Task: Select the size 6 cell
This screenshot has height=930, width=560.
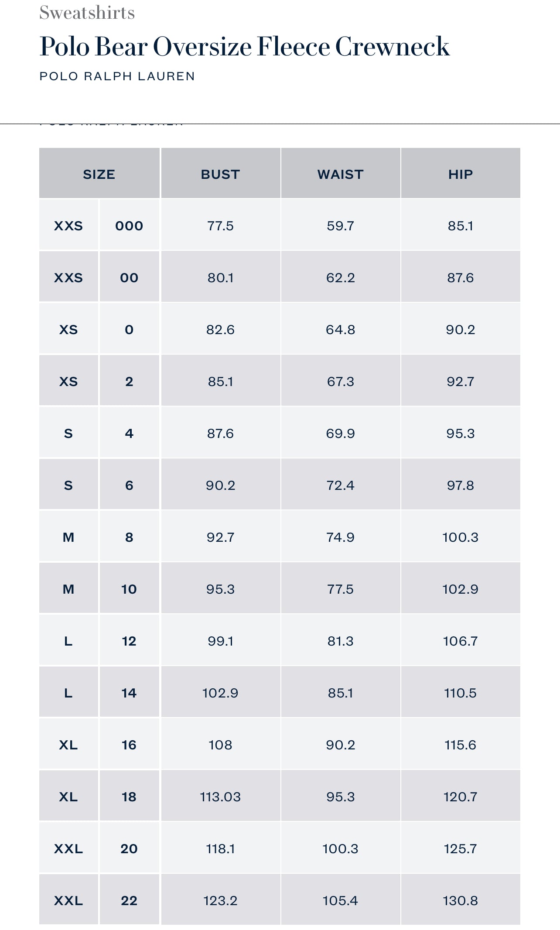Action: 129,485
